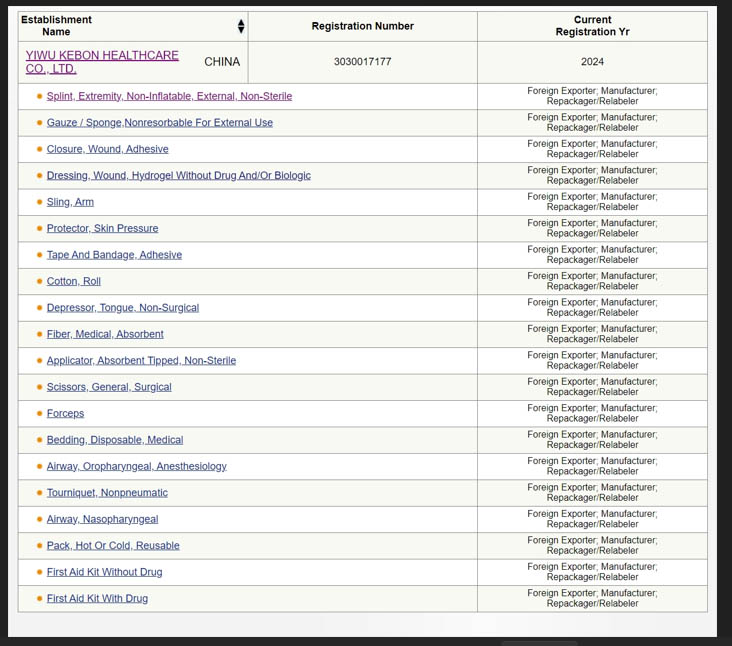Sort Establishment Name ascending with up arrow

point(241,22)
